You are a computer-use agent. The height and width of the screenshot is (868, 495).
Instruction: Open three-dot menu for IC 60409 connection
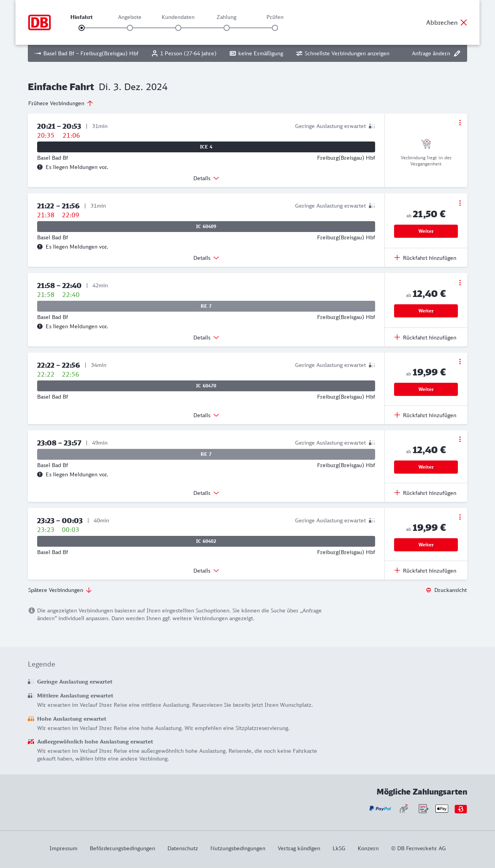(x=460, y=203)
